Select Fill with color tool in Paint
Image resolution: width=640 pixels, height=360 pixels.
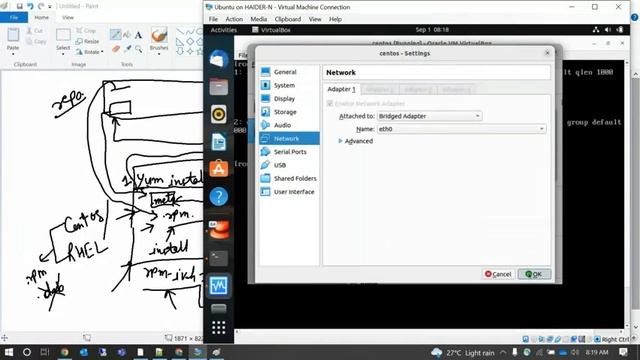point(127,35)
